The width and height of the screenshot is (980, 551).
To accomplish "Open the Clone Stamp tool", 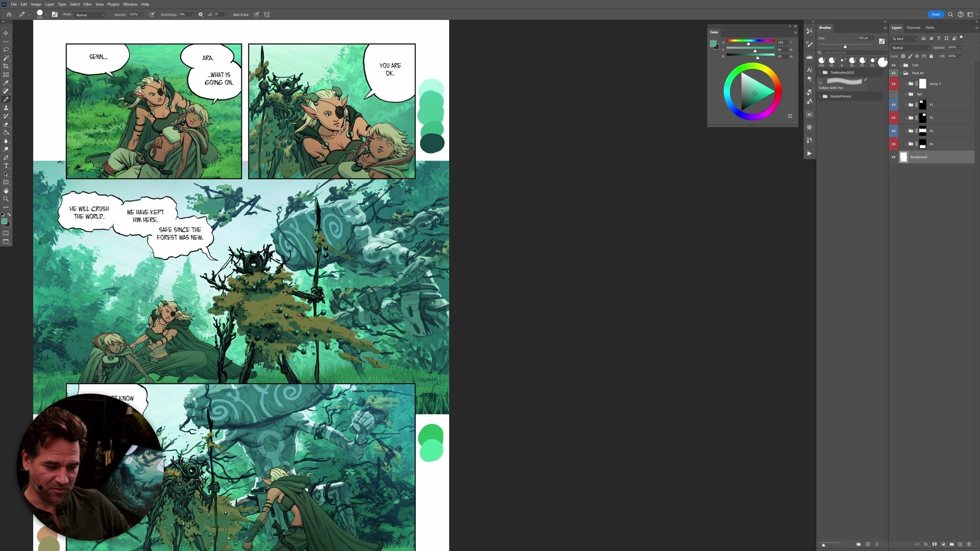I will (6, 106).
